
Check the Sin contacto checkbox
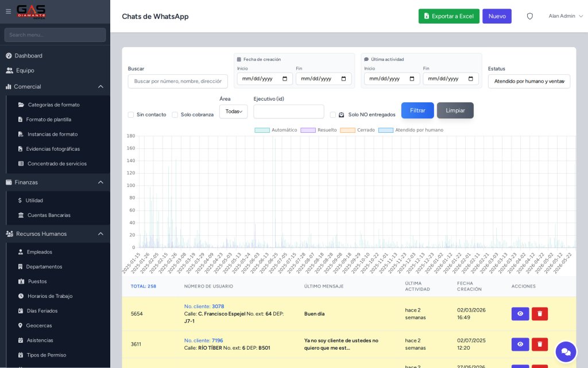tap(131, 114)
